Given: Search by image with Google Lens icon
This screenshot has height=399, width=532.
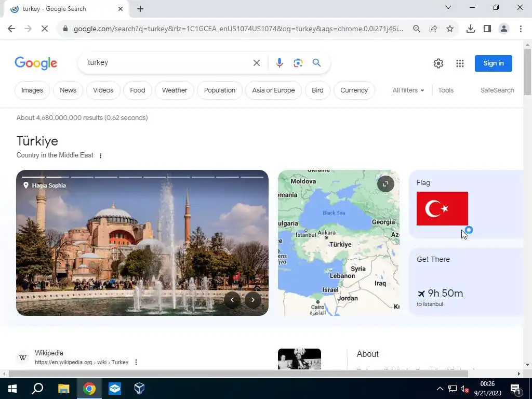Looking at the screenshot, I should pyautogui.click(x=298, y=63).
